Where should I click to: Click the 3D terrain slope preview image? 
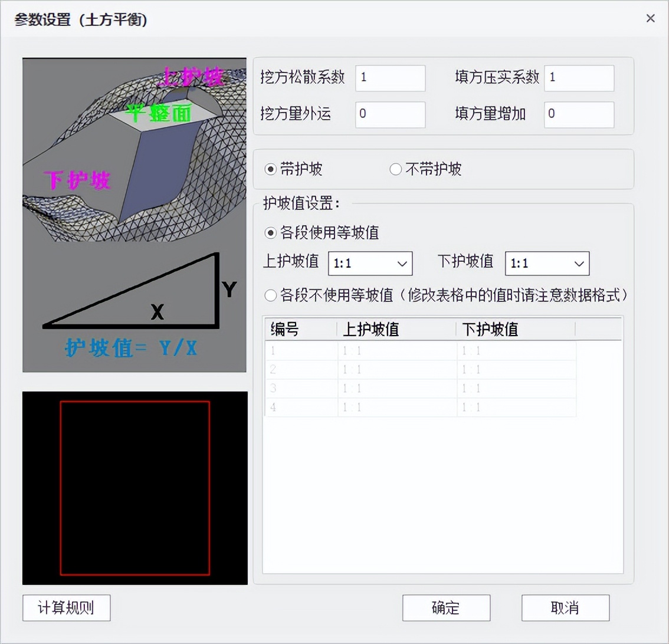[135, 214]
